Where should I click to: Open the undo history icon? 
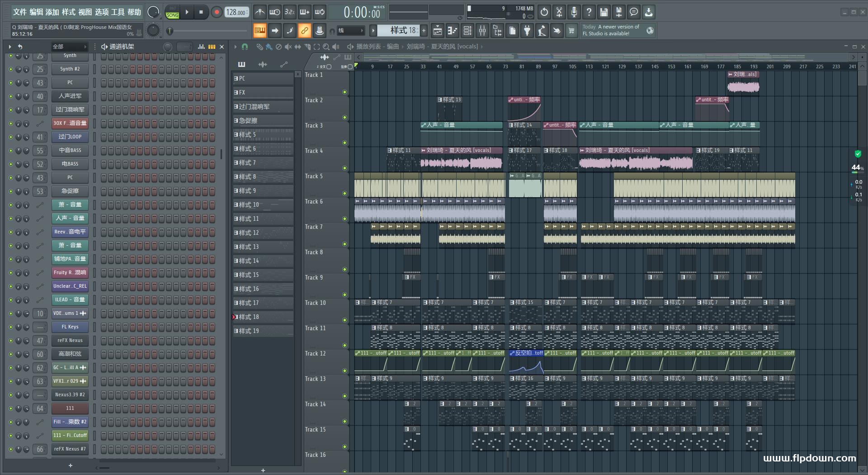(x=544, y=12)
